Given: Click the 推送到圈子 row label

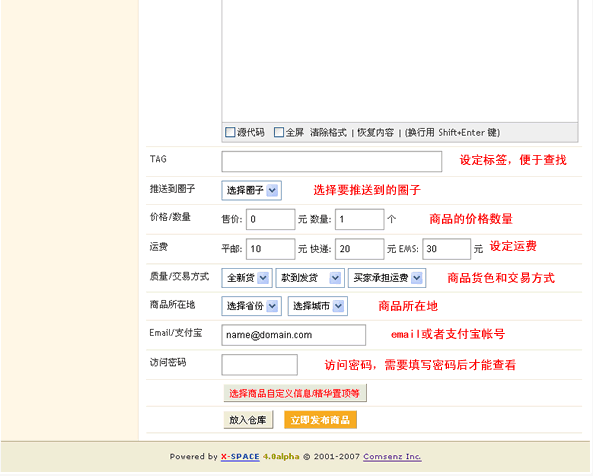Looking at the screenshot, I should coord(172,189).
